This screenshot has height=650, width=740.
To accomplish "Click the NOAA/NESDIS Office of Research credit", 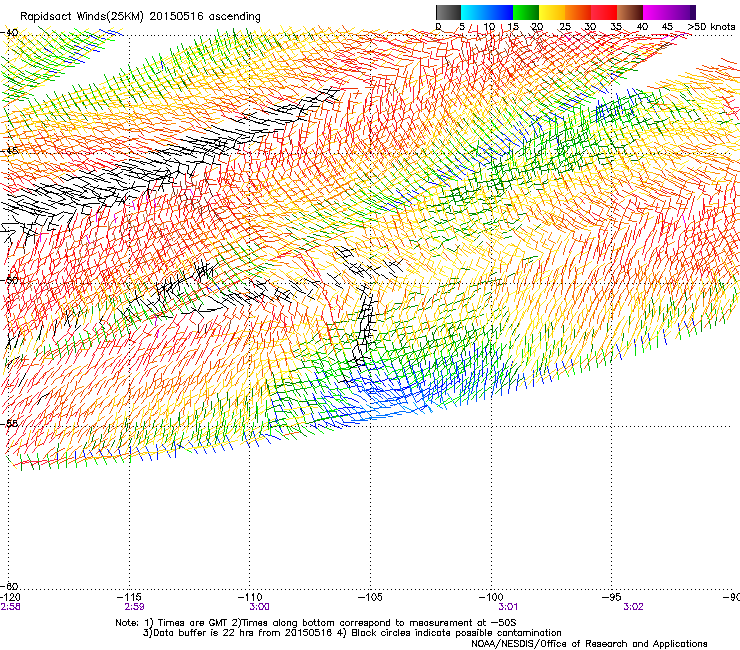I will pos(589,644).
